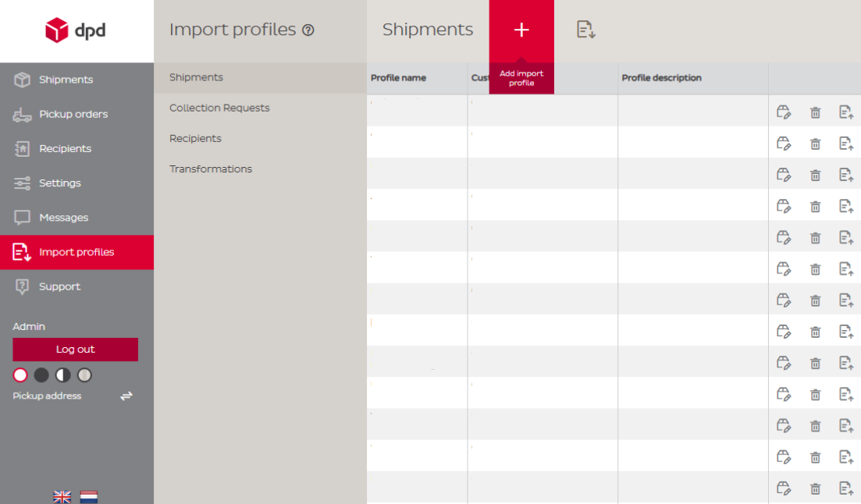Open Pickup orders in the sidebar

pyautogui.click(x=76, y=114)
